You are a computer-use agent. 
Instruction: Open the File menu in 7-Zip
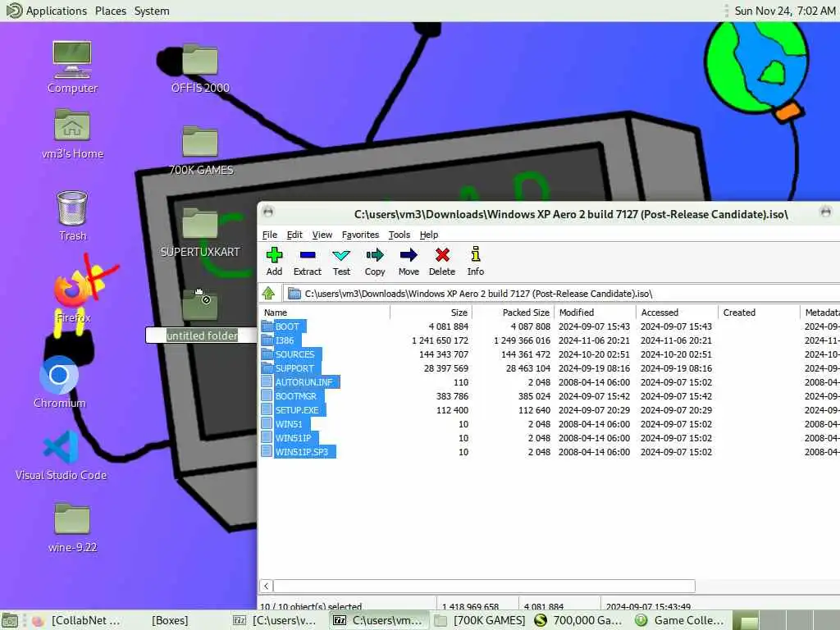269,235
